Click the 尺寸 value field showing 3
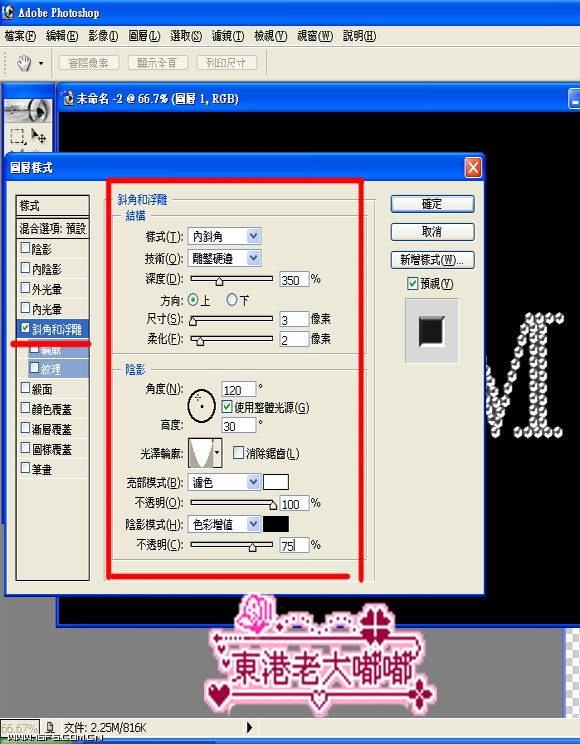 (x=294, y=319)
